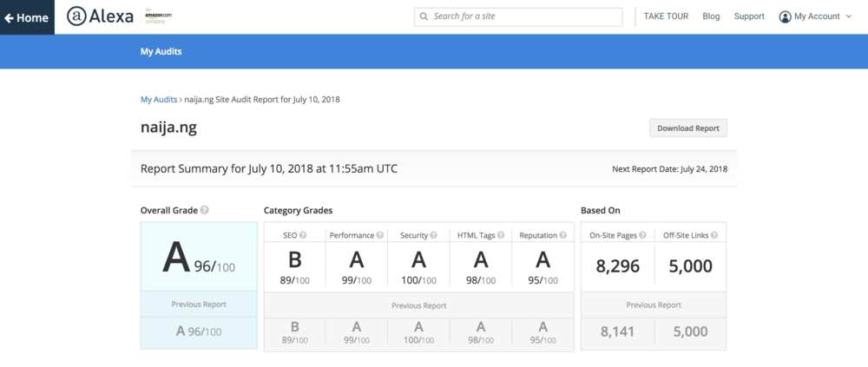Viewport: 868px width, 367px height.
Task: Click Next Report Date: July 24, 2018
Action: coord(670,169)
